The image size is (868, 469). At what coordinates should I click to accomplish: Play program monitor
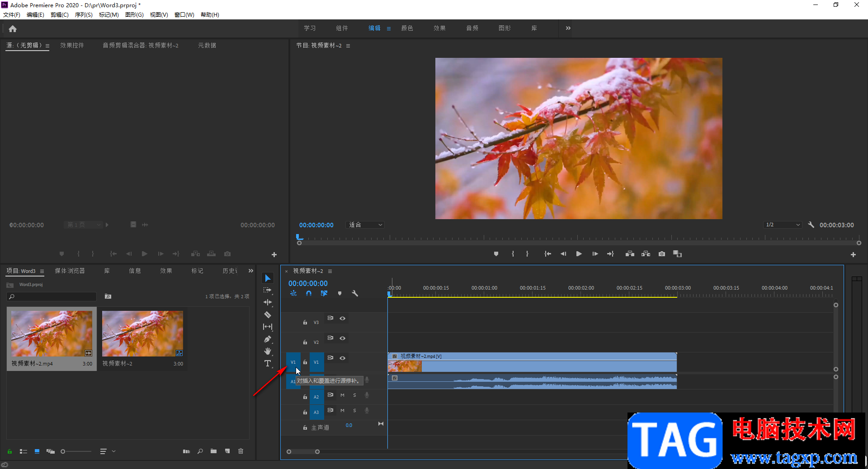pyautogui.click(x=579, y=254)
